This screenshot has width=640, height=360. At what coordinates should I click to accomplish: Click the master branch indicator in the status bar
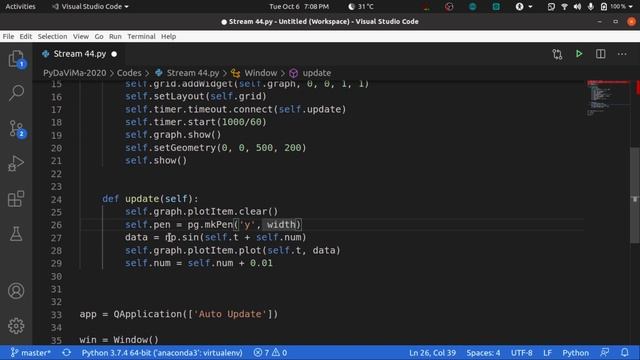(31, 353)
